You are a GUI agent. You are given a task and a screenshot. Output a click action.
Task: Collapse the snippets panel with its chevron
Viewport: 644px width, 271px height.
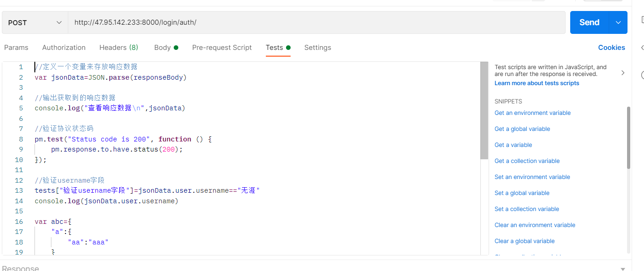[622, 73]
